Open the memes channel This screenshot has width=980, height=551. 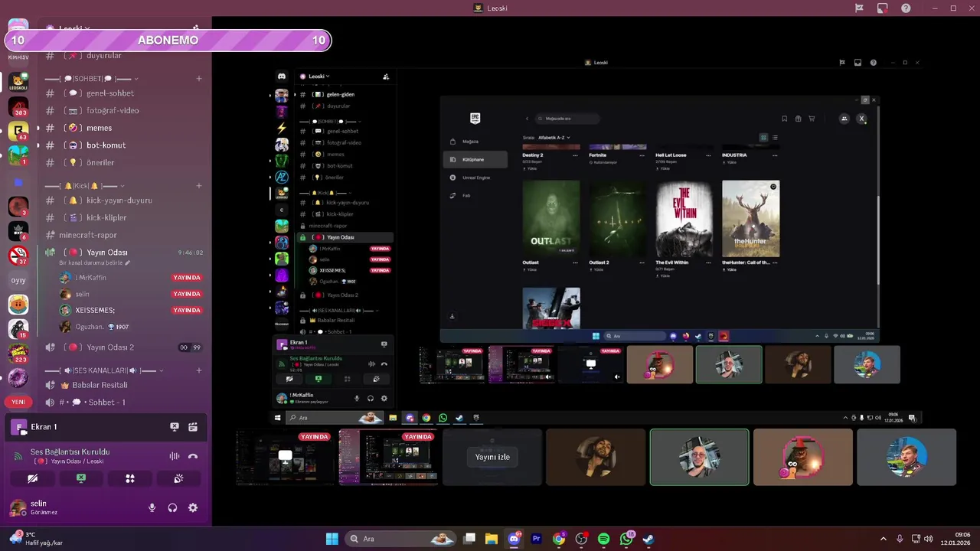(x=122, y=128)
